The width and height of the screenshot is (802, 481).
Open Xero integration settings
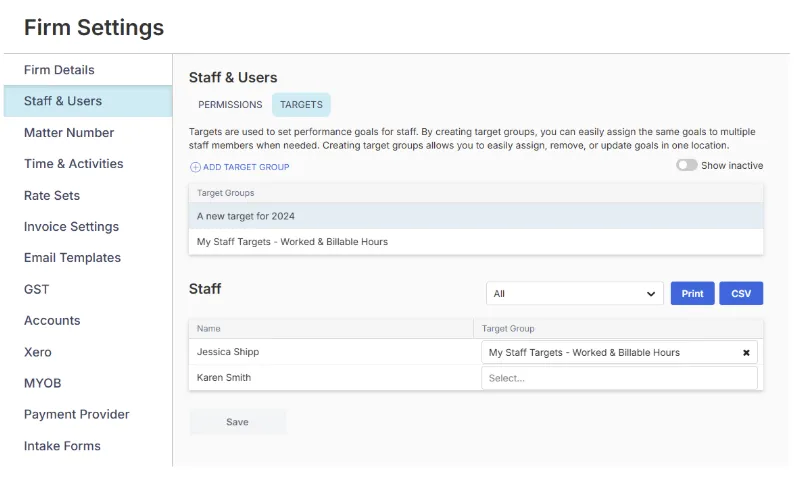coord(88,352)
